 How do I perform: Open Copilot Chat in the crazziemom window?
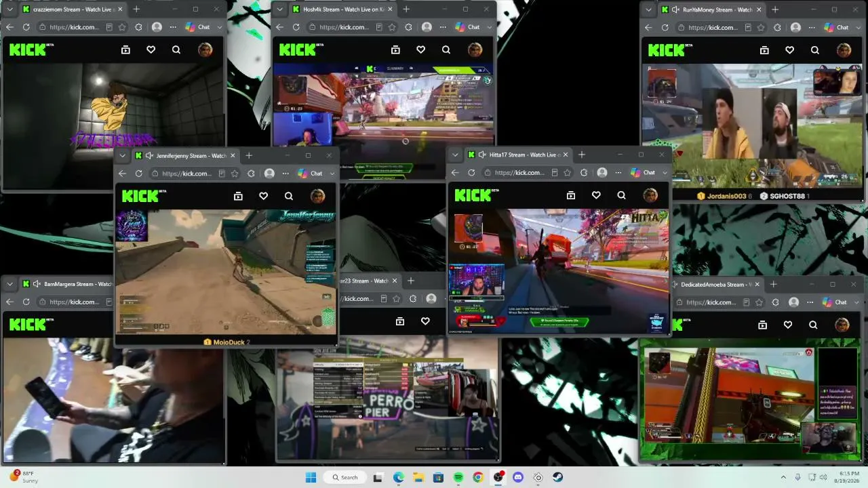(x=198, y=27)
